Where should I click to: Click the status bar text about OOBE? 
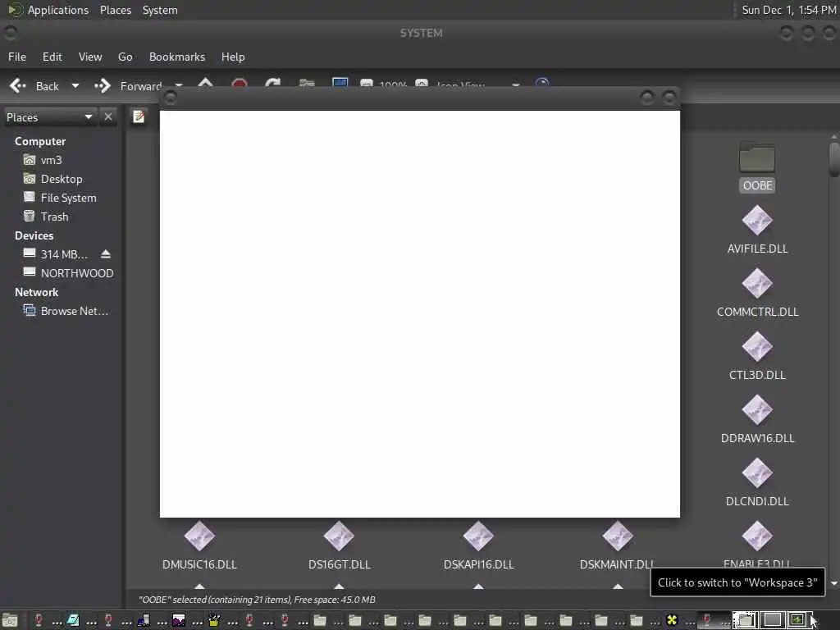[x=257, y=600]
